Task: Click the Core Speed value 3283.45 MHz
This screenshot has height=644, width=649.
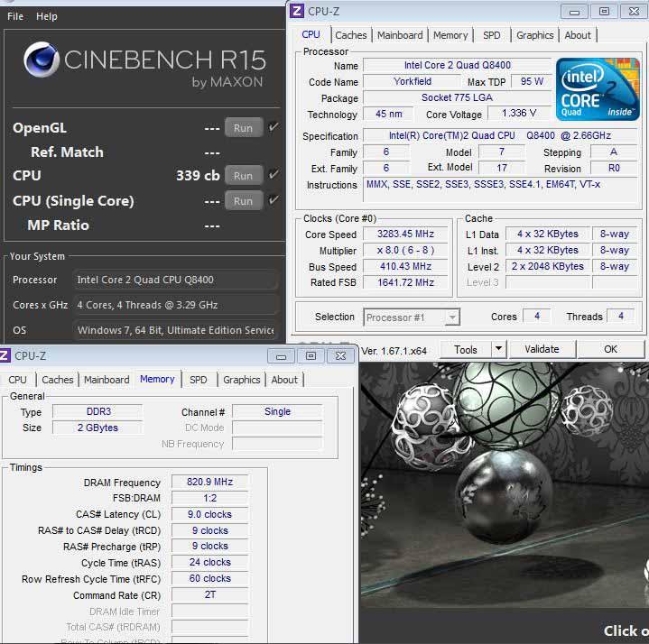Action: pos(405,235)
